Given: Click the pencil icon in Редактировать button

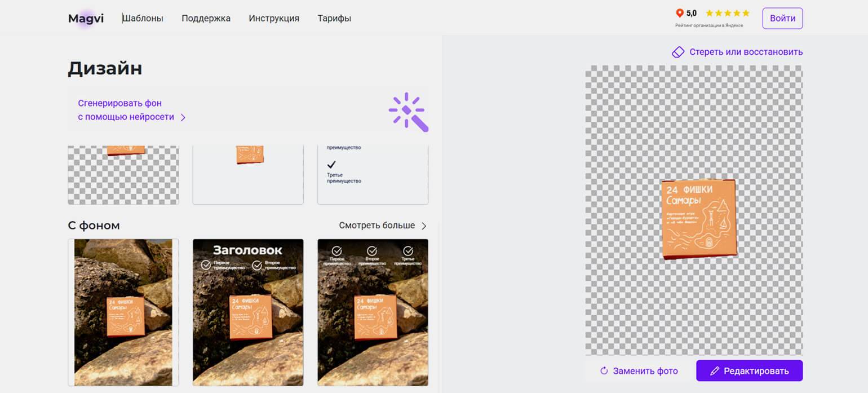Looking at the screenshot, I should 715,371.
